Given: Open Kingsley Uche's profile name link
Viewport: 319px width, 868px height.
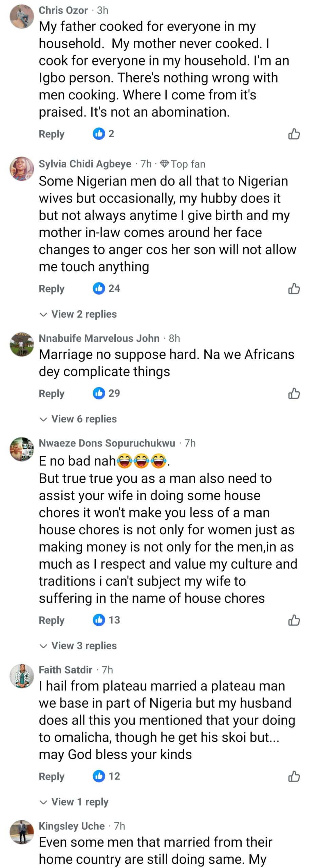Looking at the screenshot, I should (x=72, y=826).
